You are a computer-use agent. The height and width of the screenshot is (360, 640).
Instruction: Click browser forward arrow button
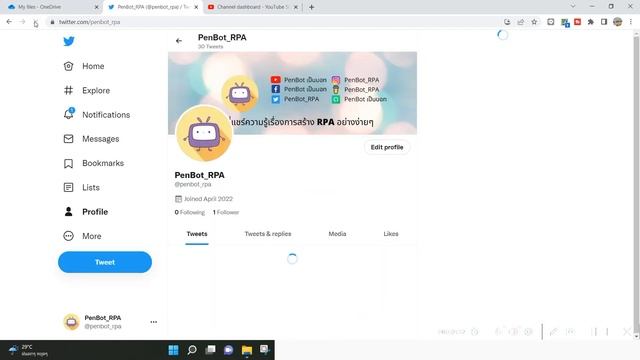[x=22, y=22]
